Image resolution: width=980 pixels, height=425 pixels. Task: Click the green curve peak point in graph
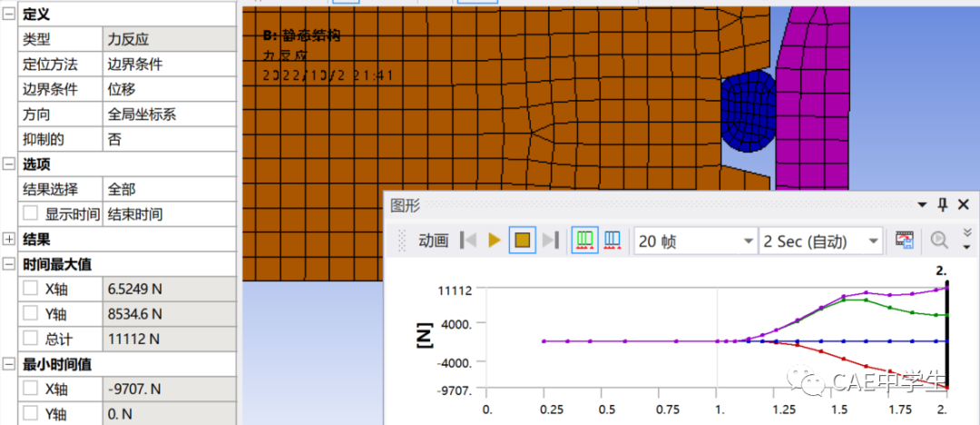pyautogui.click(x=845, y=300)
